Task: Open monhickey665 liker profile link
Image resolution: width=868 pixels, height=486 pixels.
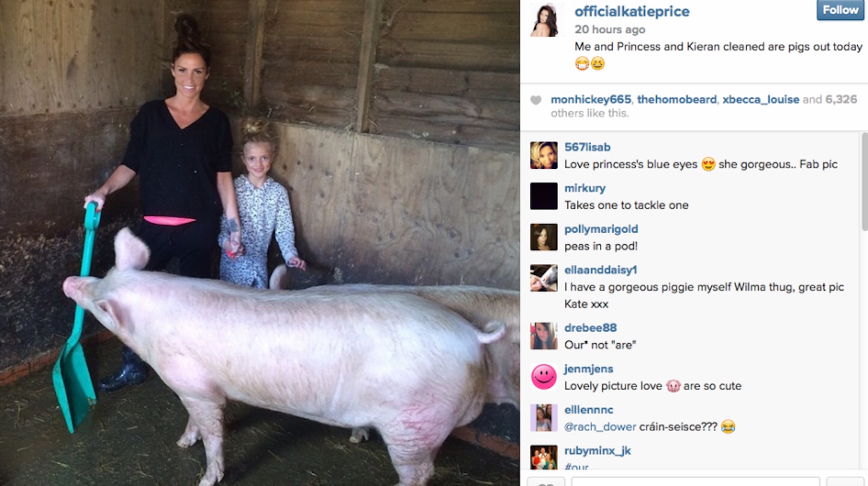Action: (591, 99)
